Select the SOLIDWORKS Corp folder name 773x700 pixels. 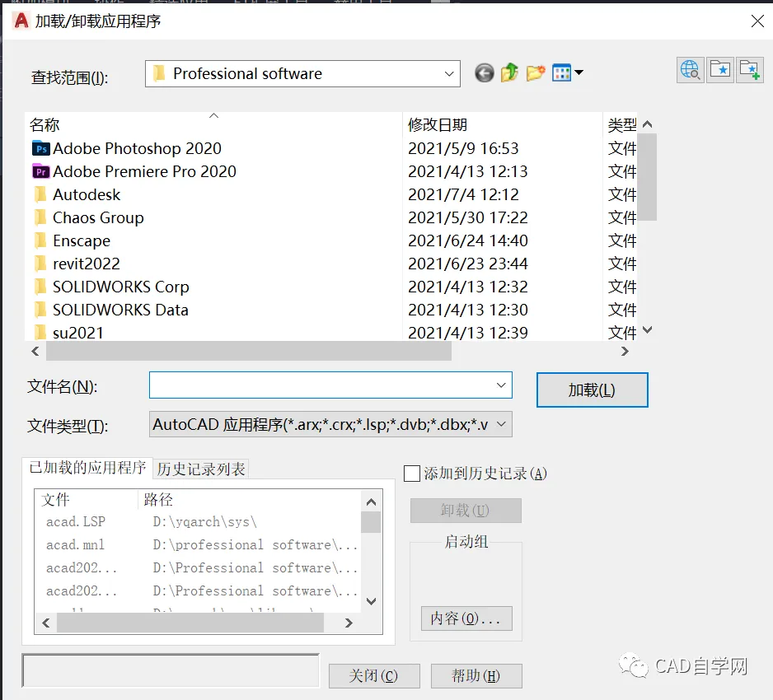click(x=121, y=287)
